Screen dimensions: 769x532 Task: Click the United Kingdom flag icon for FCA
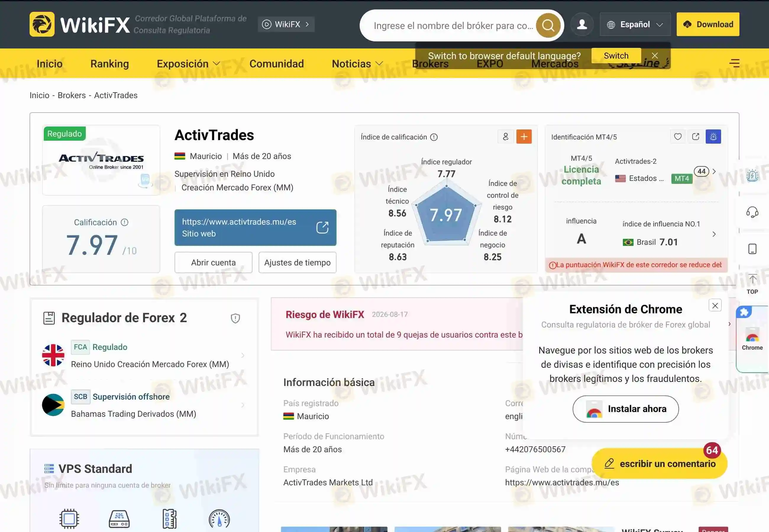point(53,355)
